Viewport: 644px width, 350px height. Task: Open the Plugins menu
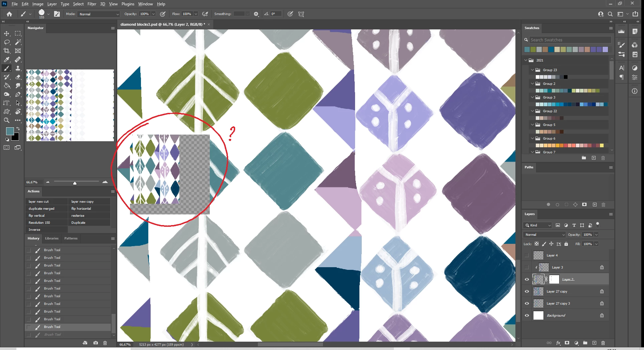(128, 4)
